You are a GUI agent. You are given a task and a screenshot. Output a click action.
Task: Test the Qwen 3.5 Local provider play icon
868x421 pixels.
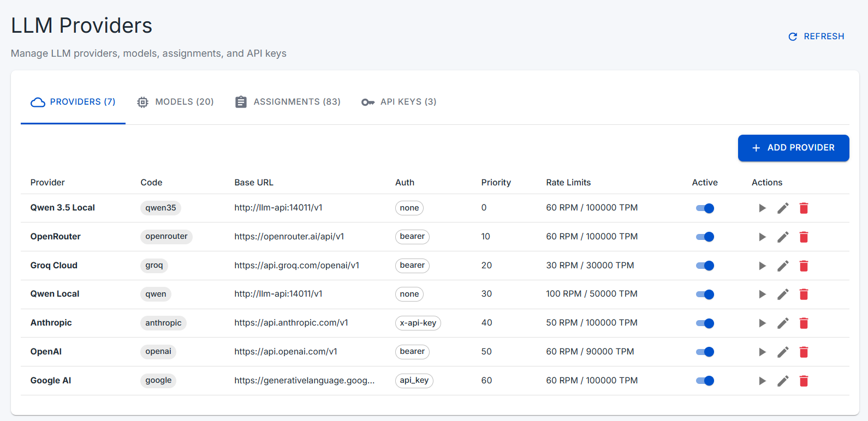coord(762,208)
